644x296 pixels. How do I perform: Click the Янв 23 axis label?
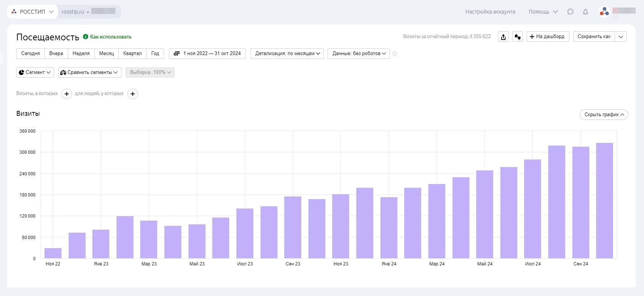[101, 264]
